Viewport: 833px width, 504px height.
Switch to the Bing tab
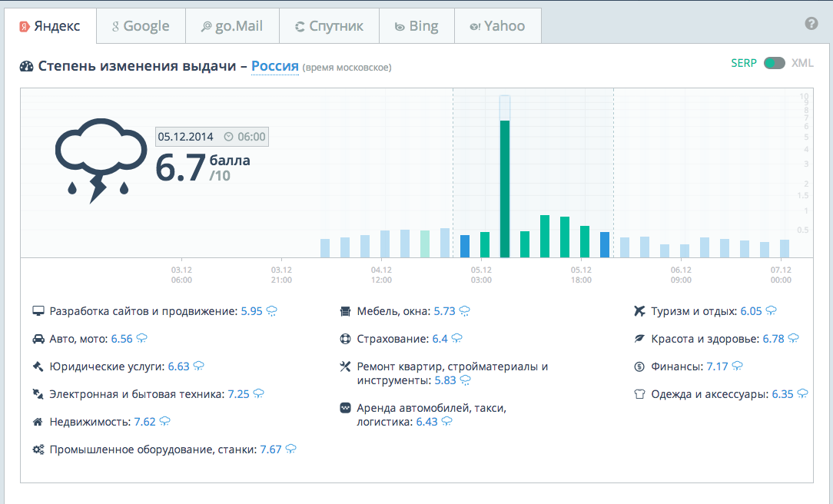(416, 26)
